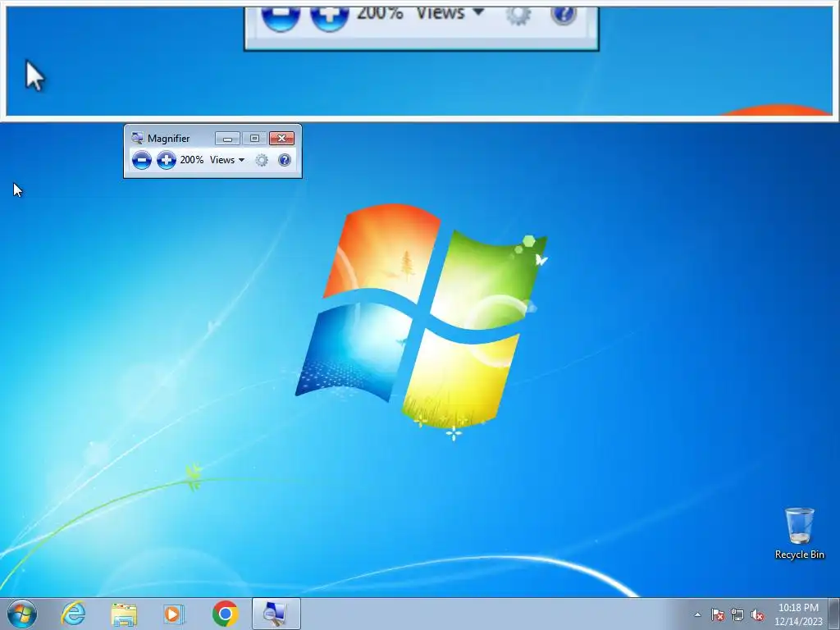This screenshot has width=840, height=630.
Task: Maximize the Magnifier window
Action: pyautogui.click(x=254, y=138)
